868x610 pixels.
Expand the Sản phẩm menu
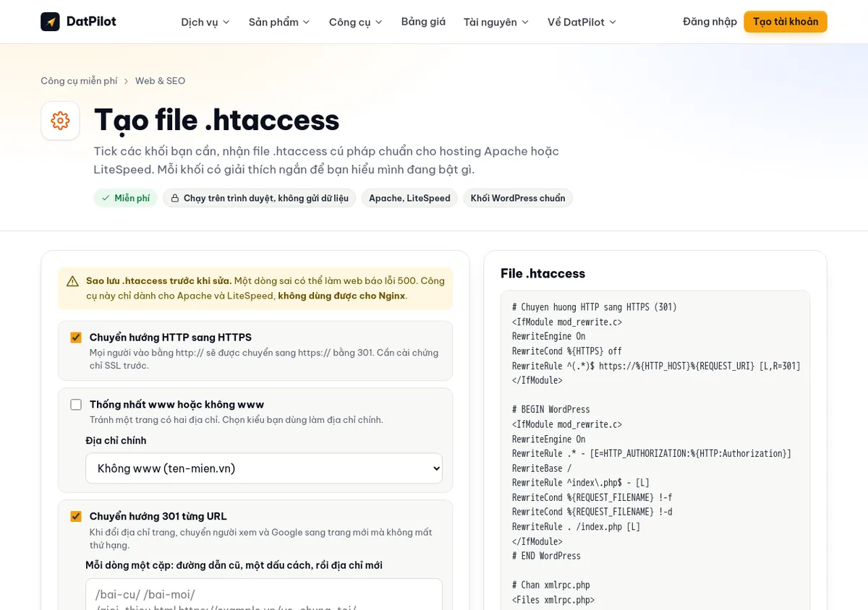click(x=279, y=22)
